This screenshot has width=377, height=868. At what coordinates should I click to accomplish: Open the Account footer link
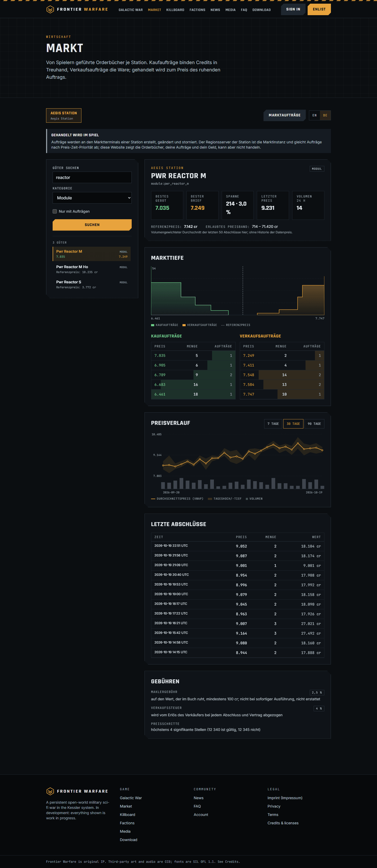[201, 815]
